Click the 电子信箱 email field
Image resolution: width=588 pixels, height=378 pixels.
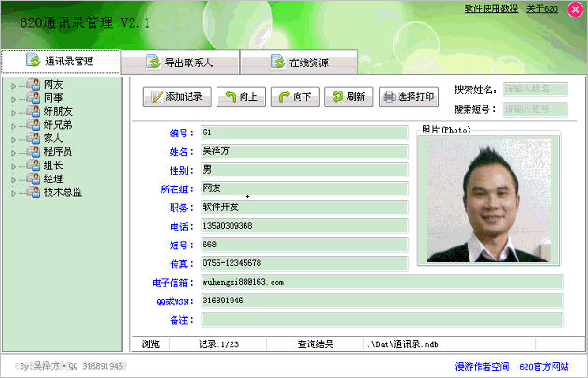point(382,281)
